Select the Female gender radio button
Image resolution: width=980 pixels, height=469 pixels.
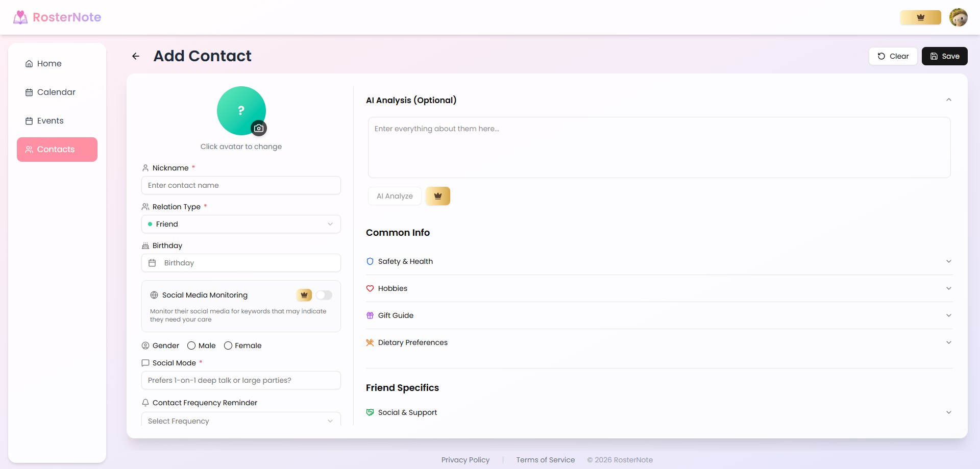[x=228, y=345]
